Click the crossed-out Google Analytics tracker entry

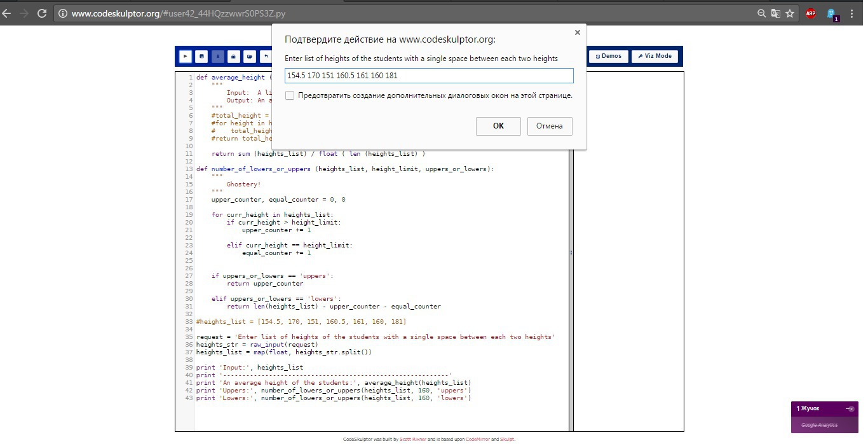819,425
